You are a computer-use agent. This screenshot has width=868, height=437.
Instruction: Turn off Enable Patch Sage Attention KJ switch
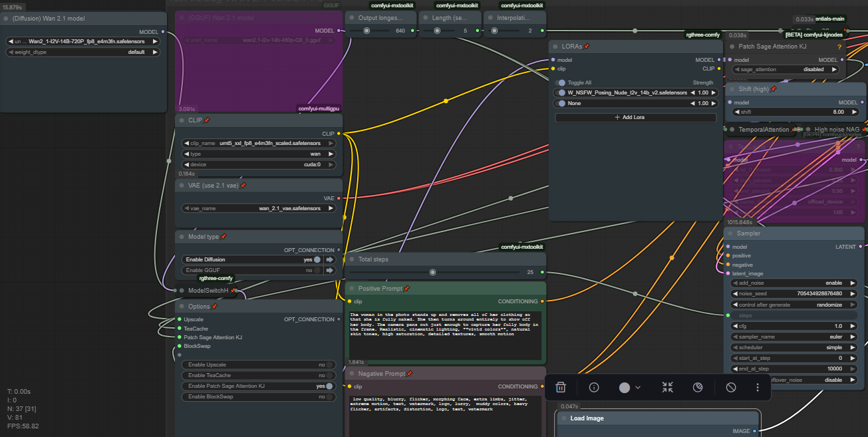(330, 386)
